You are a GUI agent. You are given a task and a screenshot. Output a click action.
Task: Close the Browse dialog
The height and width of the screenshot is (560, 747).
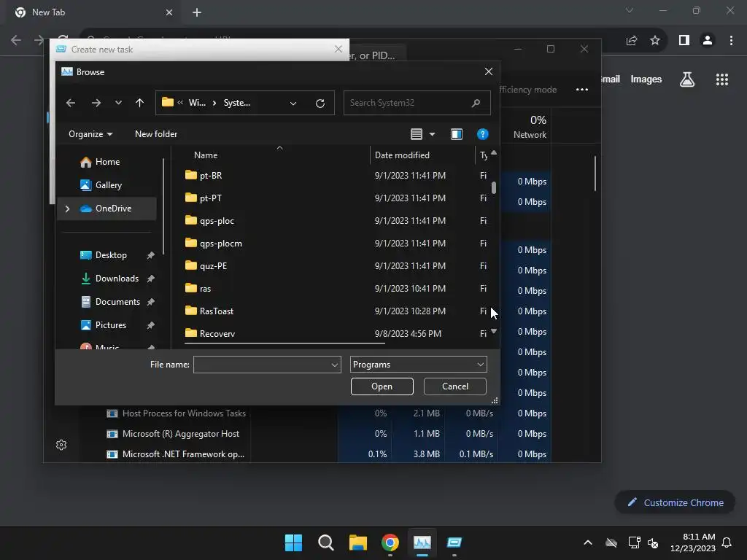[488, 72]
